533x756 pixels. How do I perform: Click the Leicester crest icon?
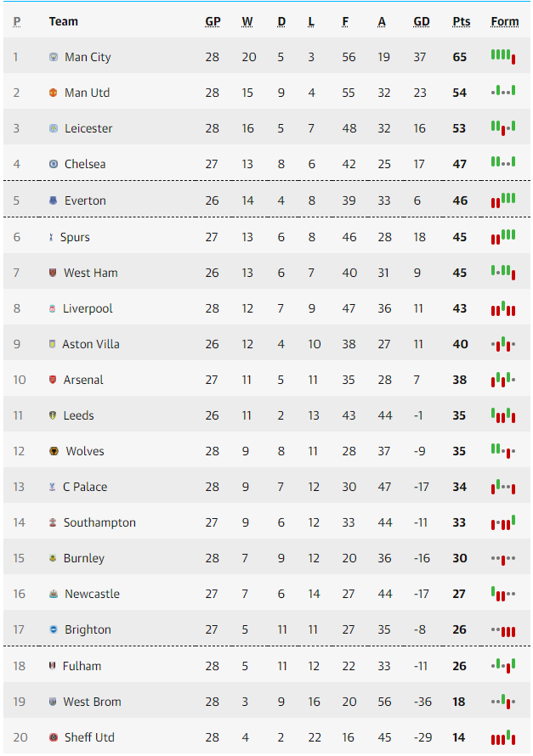54,128
